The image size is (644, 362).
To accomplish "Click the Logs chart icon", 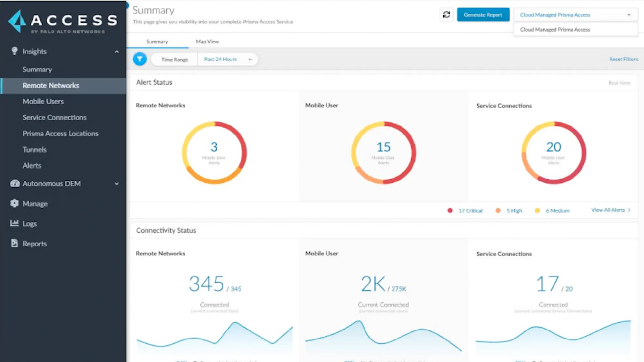I will (x=14, y=223).
